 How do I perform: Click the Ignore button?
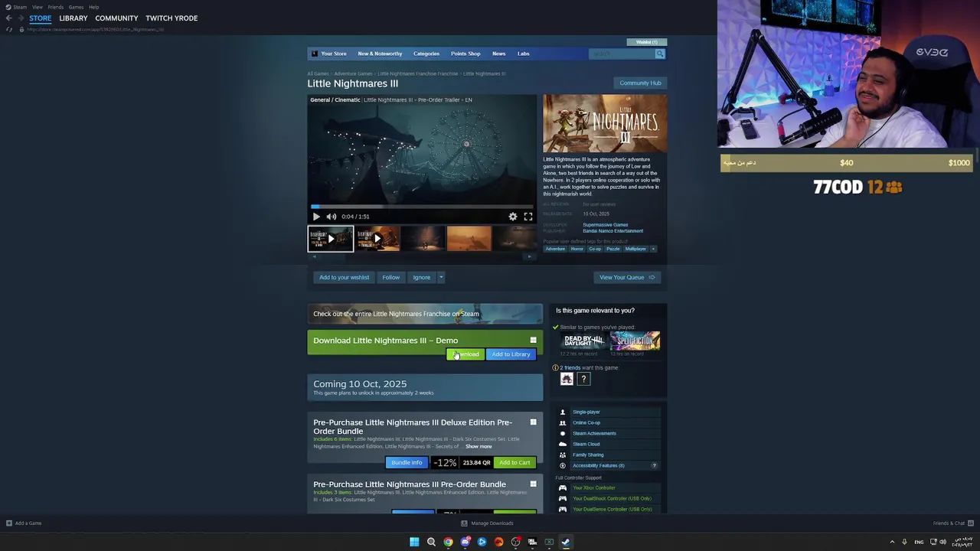[421, 277]
